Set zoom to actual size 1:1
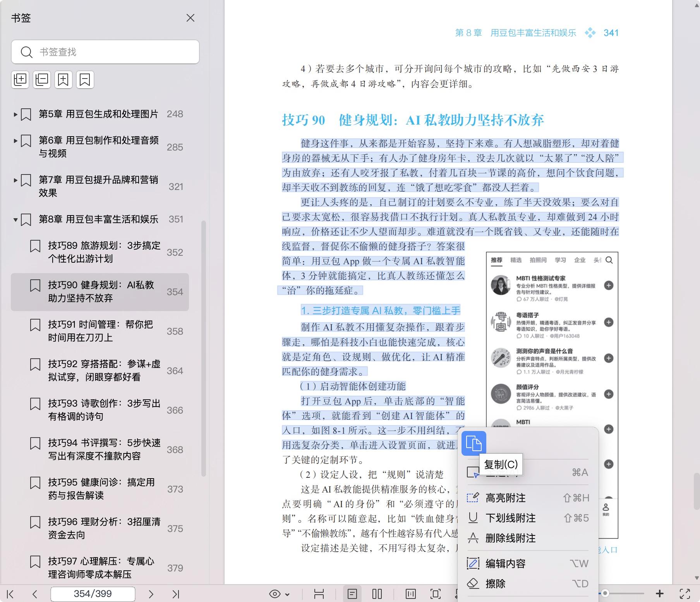Viewport: 700px width, 602px height. (x=411, y=594)
